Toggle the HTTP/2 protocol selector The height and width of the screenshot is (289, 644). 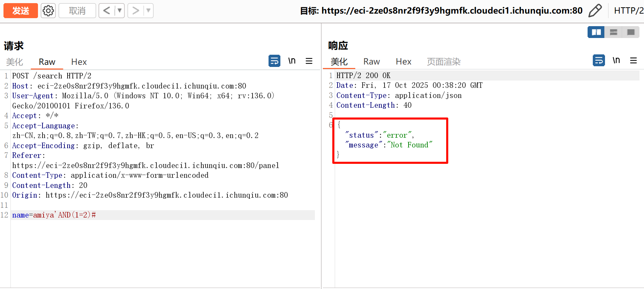point(628,11)
